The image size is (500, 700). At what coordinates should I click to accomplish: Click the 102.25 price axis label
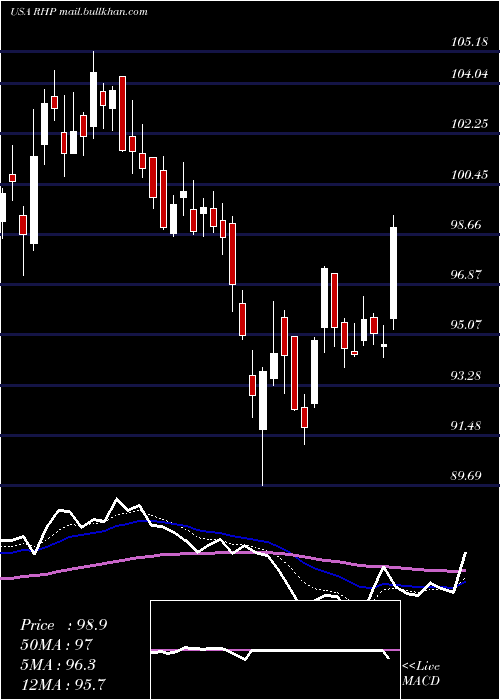pyautogui.click(x=470, y=124)
